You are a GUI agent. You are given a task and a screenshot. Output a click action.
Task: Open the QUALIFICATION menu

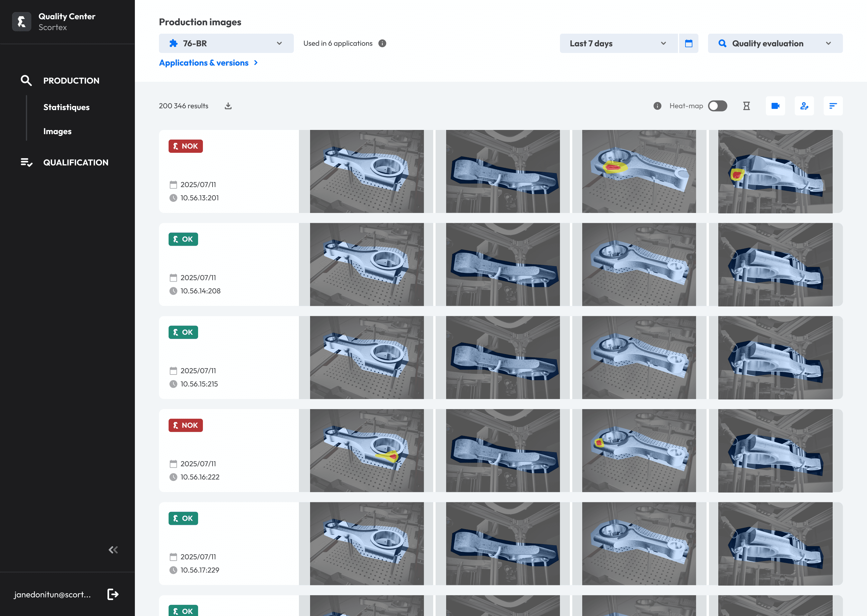[x=76, y=162]
